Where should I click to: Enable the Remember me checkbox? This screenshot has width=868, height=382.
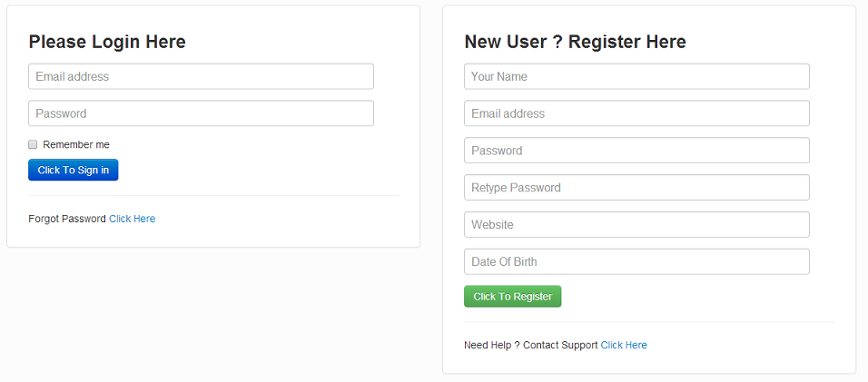[34, 144]
